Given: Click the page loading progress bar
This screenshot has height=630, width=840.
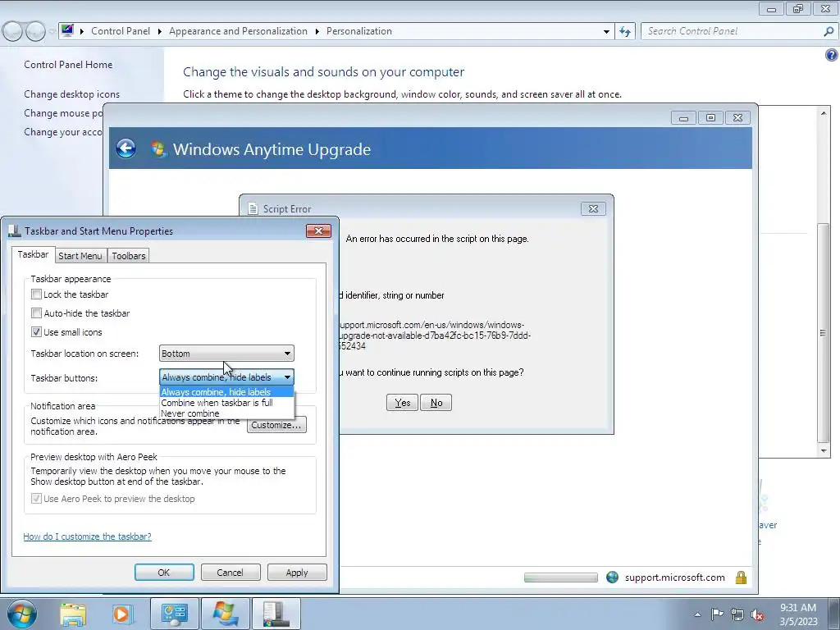Looking at the screenshot, I should tap(561, 577).
